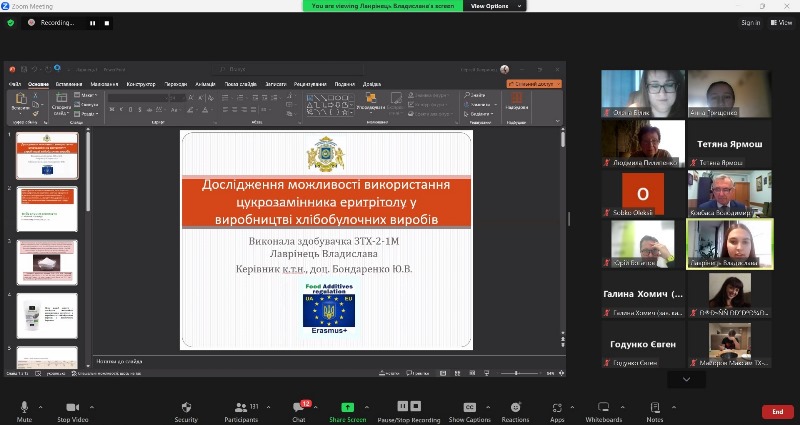The width and height of the screenshot is (800, 425).
Task: Click the Sign in button
Action: (x=750, y=22)
